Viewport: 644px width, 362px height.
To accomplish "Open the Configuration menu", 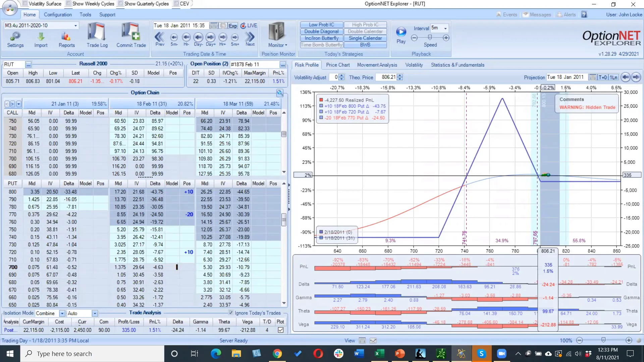I will point(58,15).
